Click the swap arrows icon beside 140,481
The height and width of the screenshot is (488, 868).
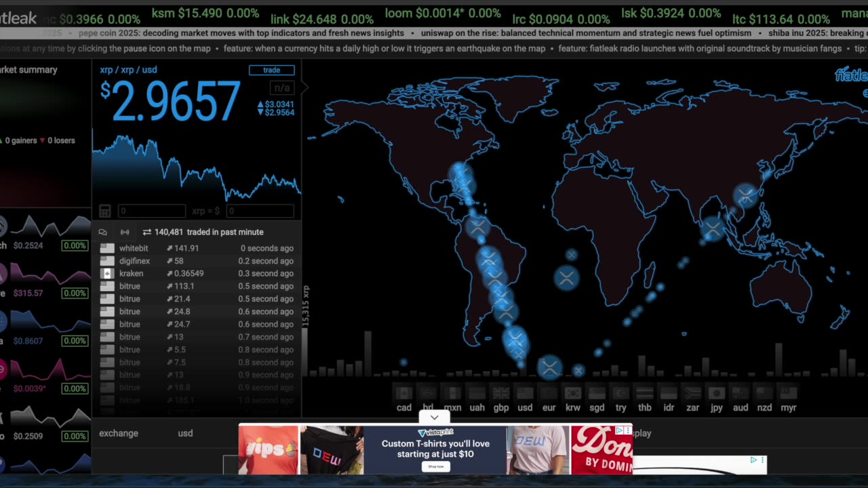point(146,232)
